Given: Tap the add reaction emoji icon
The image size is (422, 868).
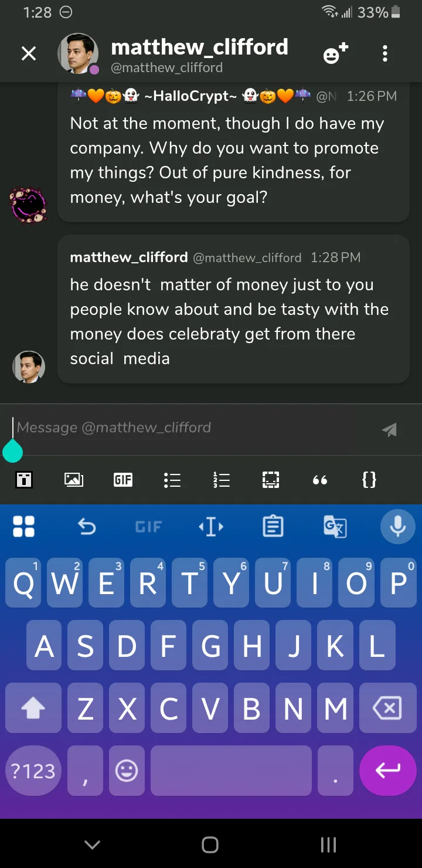Looking at the screenshot, I should point(336,54).
